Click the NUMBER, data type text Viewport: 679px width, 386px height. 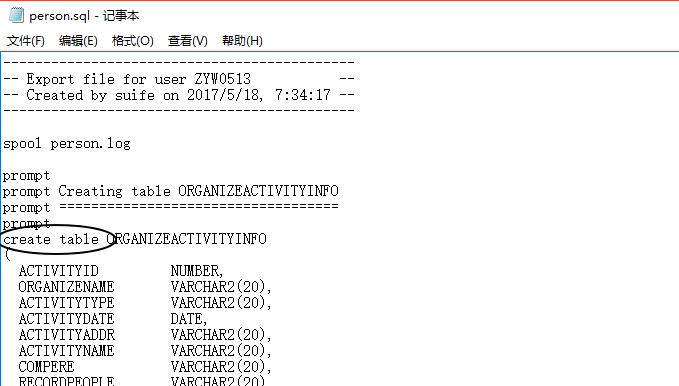[x=197, y=271]
